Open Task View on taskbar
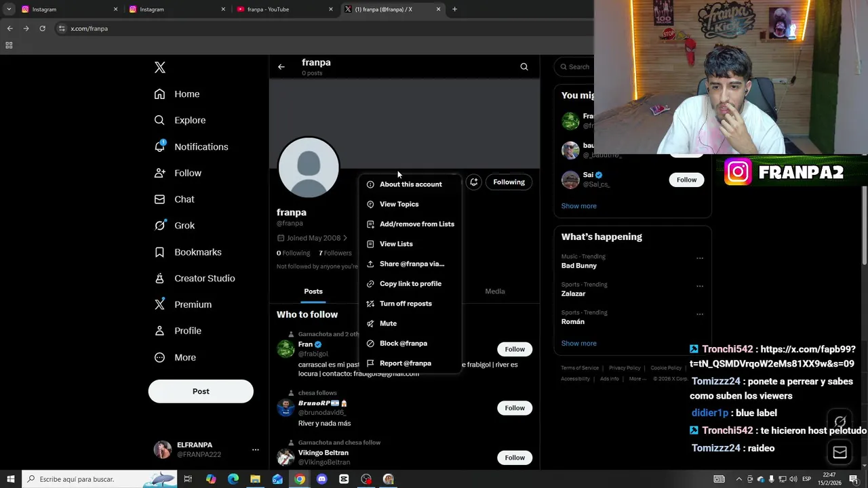The image size is (868, 488). (188, 479)
